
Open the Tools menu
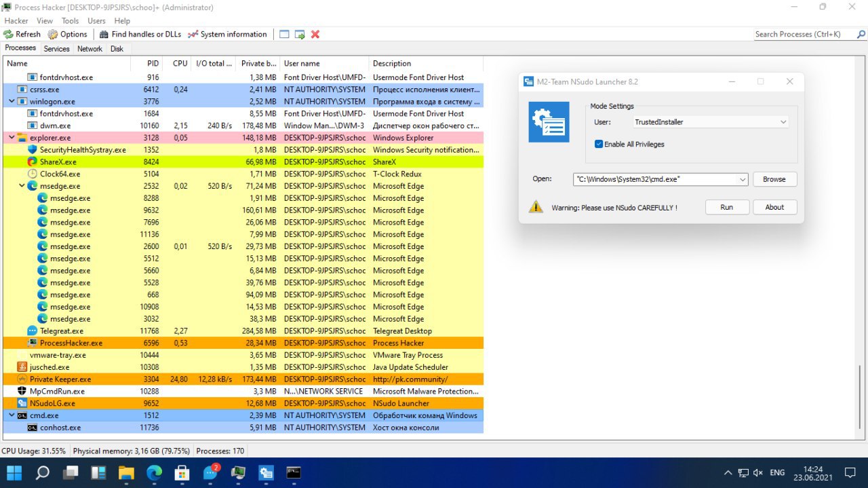pos(71,21)
